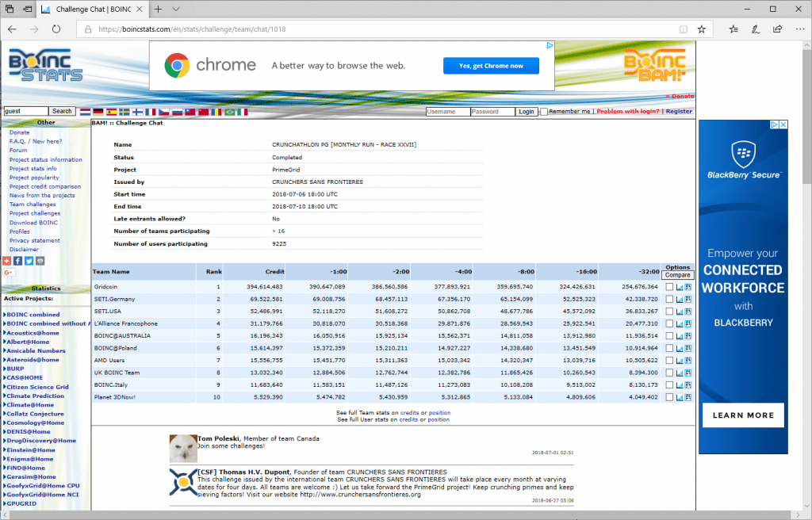Refresh the page in the browser
The height and width of the screenshot is (520, 812).
coord(56,29)
